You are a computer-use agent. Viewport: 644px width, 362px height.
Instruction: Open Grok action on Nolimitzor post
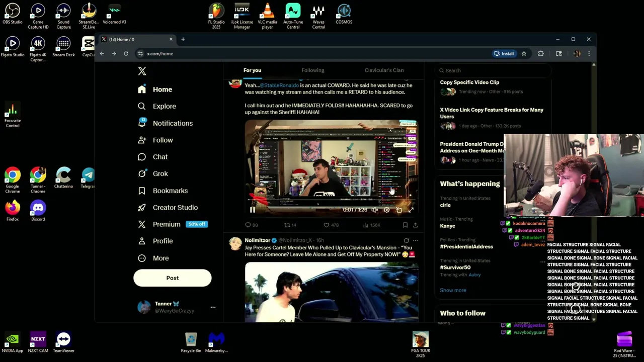(407, 240)
